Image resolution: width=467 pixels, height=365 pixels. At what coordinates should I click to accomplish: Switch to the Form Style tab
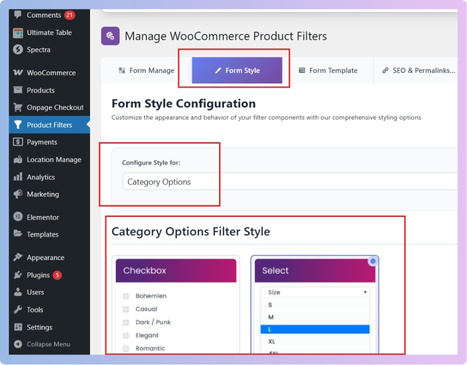[x=237, y=70]
